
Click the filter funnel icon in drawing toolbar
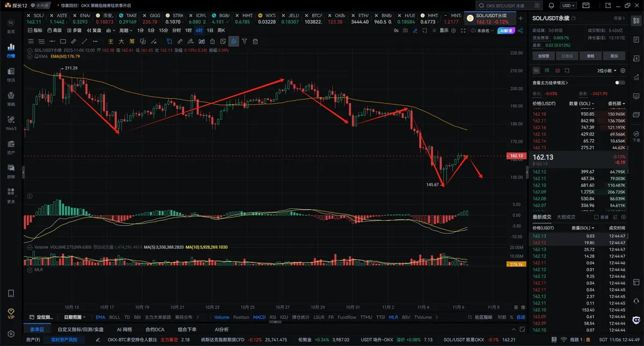[x=244, y=41]
